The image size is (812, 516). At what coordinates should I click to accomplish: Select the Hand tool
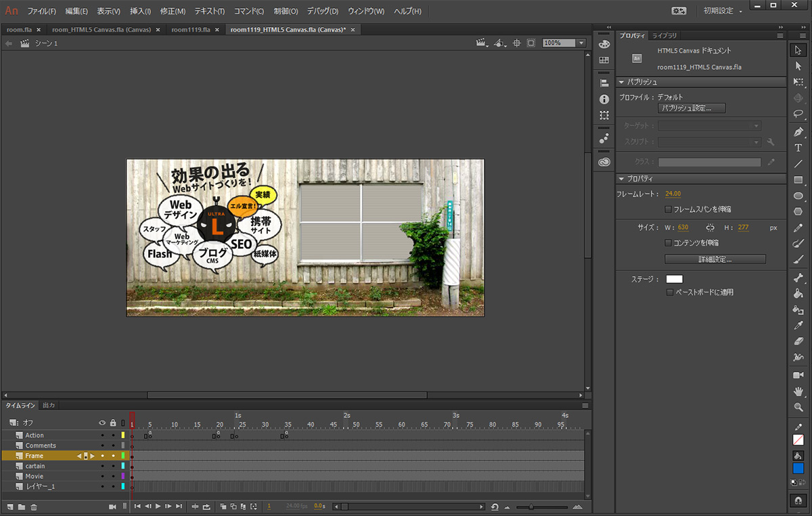[798, 391]
